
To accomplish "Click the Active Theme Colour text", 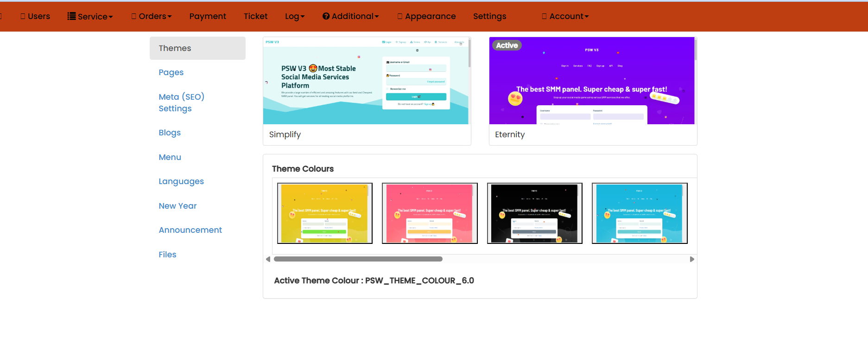I will tap(374, 281).
